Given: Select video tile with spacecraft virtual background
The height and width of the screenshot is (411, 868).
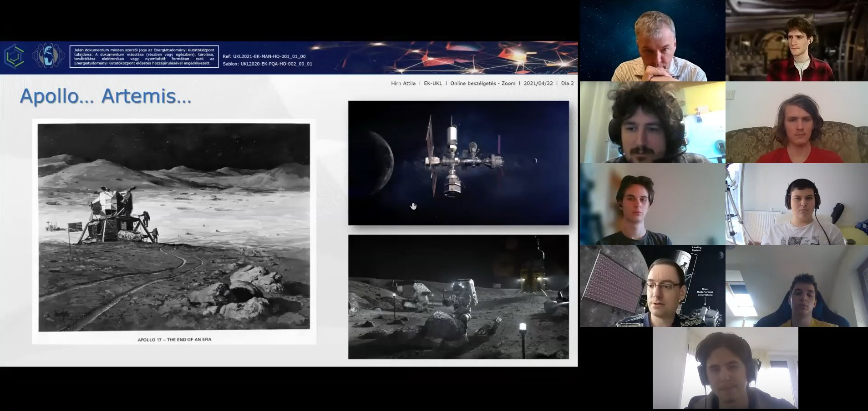Looking at the screenshot, I should [652, 286].
